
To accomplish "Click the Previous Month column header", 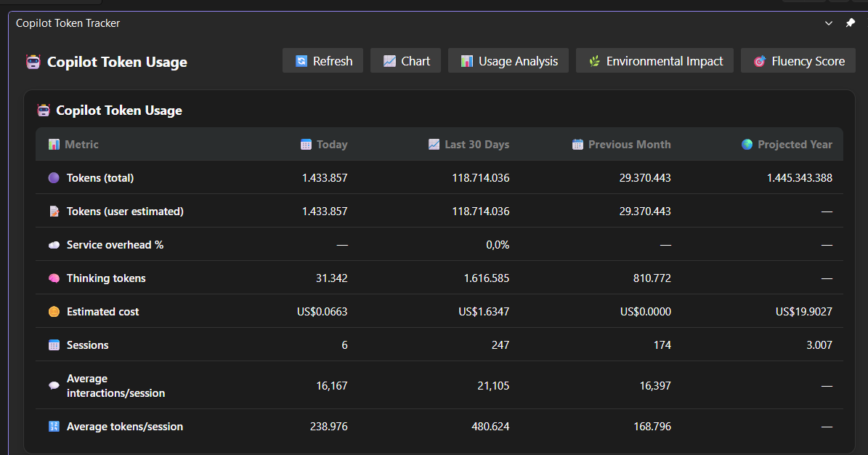I will click(630, 144).
